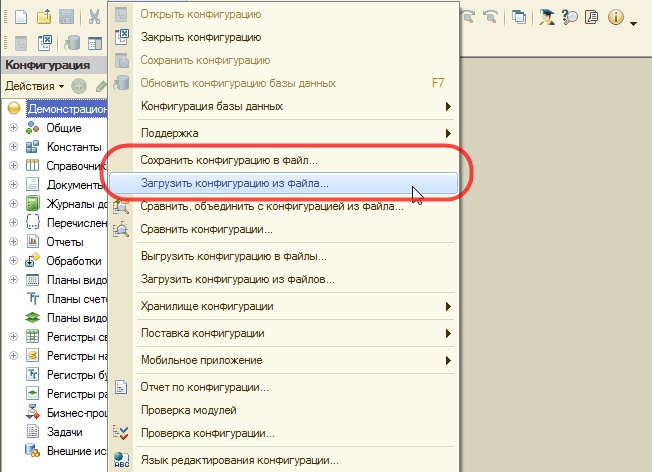This screenshot has height=472, width=652.
Task: Click the Cut scissors toolbar icon
Action: point(95,17)
